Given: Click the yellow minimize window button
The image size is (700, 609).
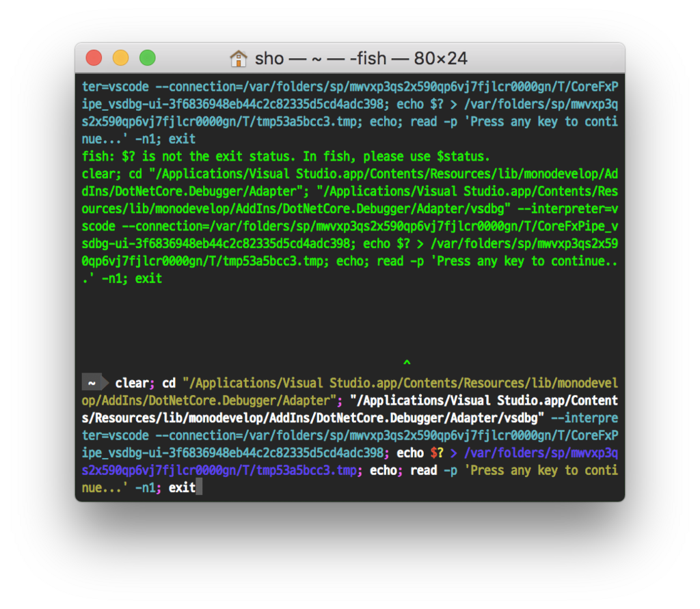Looking at the screenshot, I should [120, 58].
